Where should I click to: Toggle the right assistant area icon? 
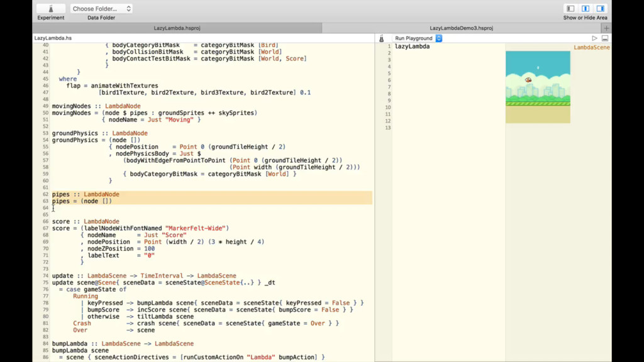pos(600,8)
